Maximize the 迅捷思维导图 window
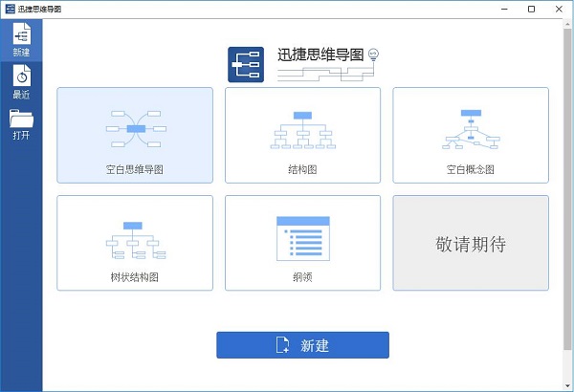574x392 pixels. tap(531, 9)
